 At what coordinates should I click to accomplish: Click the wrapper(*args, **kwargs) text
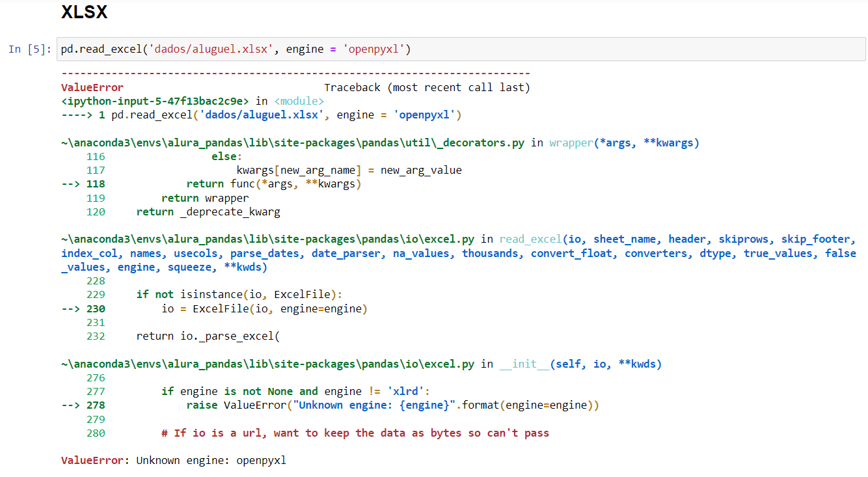pyautogui.click(x=624, y=143)
